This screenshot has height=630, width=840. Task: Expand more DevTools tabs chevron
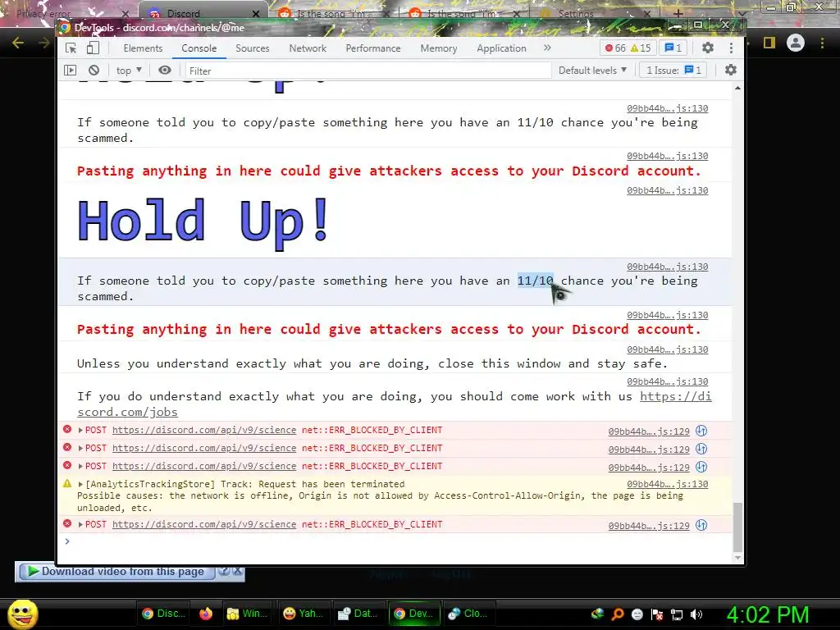tap(547, 48)
